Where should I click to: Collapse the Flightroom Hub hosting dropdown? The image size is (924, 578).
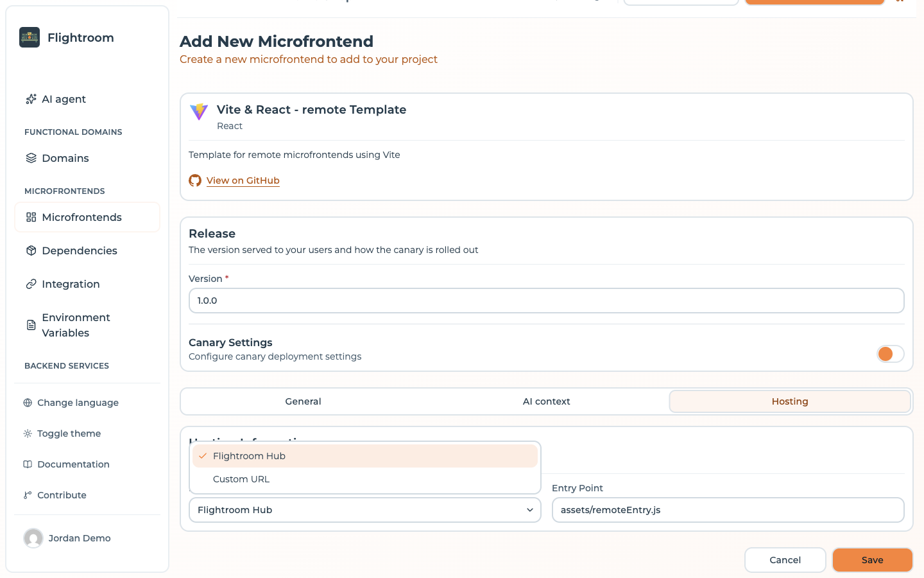point(365,510)
